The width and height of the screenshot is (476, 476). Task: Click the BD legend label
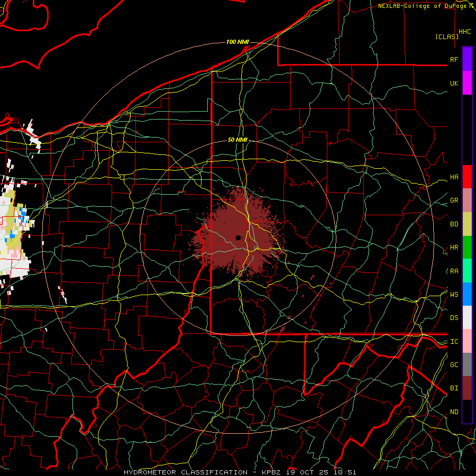pos(454,224)
